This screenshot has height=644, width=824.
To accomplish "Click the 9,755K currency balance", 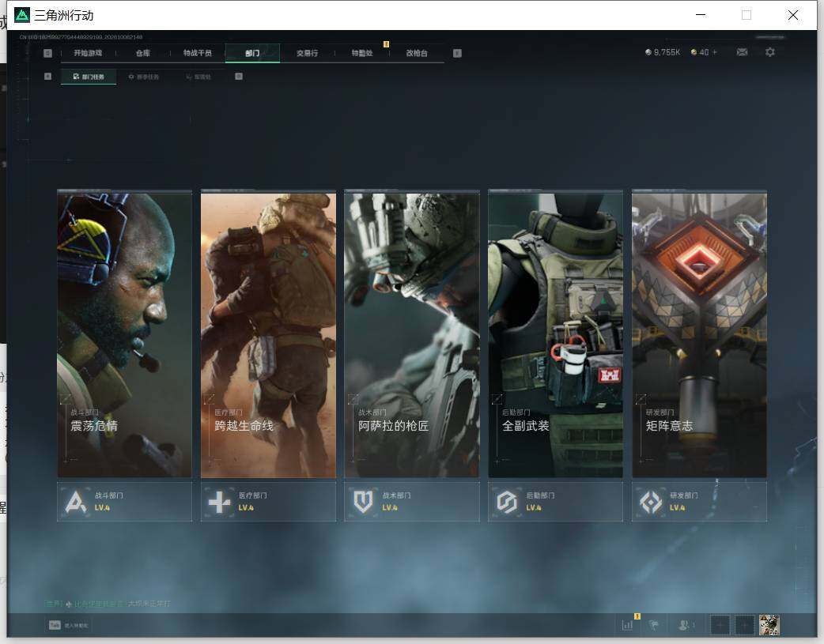I will 663,52.
